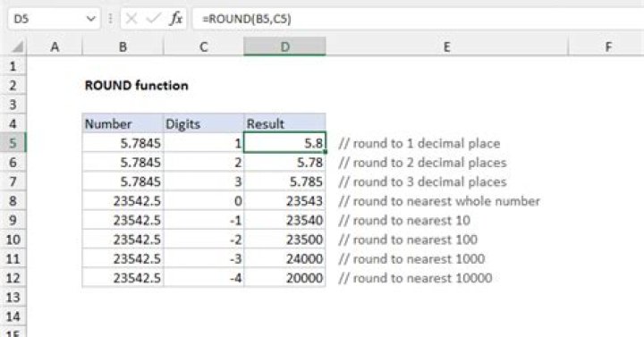The height and width of the screenshot is (337, 644).
Task: Click result cell showing 23543
Action: [x=284, y=201]
